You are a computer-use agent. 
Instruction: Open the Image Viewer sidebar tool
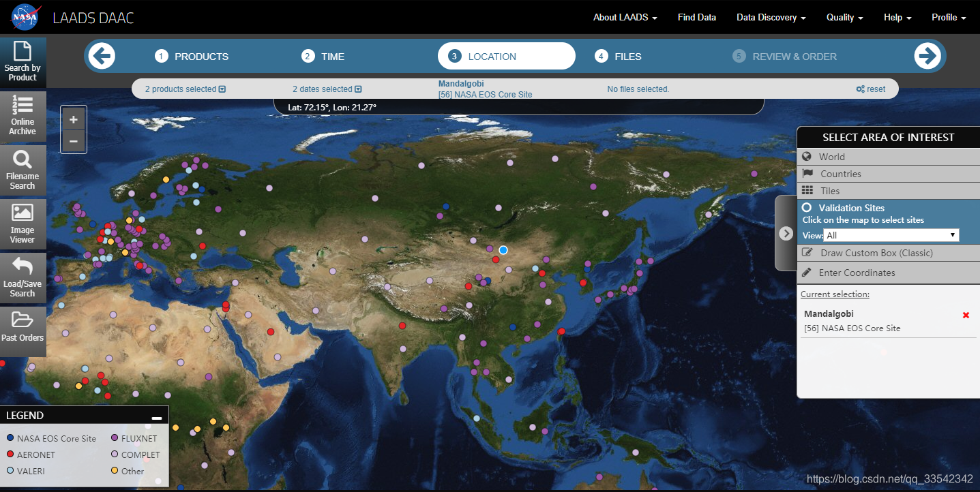(x=23, y=224)
